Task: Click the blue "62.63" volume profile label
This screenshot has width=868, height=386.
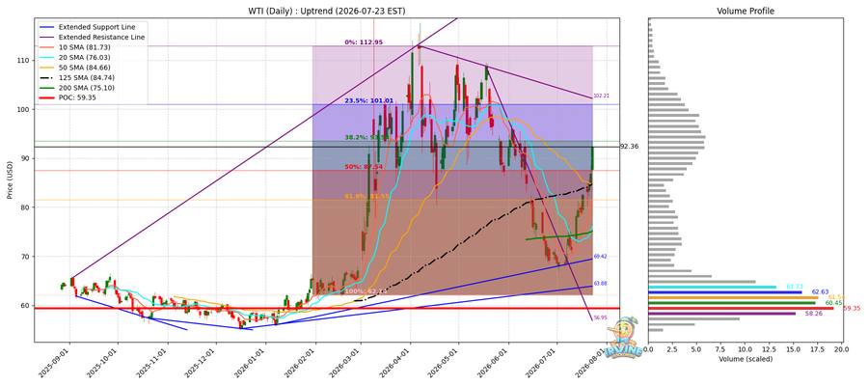Action: point(819,291)
